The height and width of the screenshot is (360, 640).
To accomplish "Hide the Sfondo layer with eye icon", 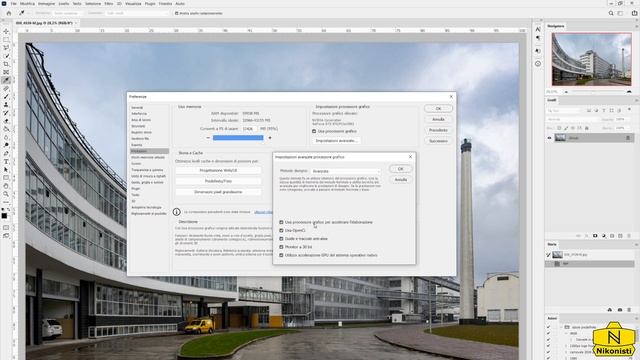I will 549,138.
